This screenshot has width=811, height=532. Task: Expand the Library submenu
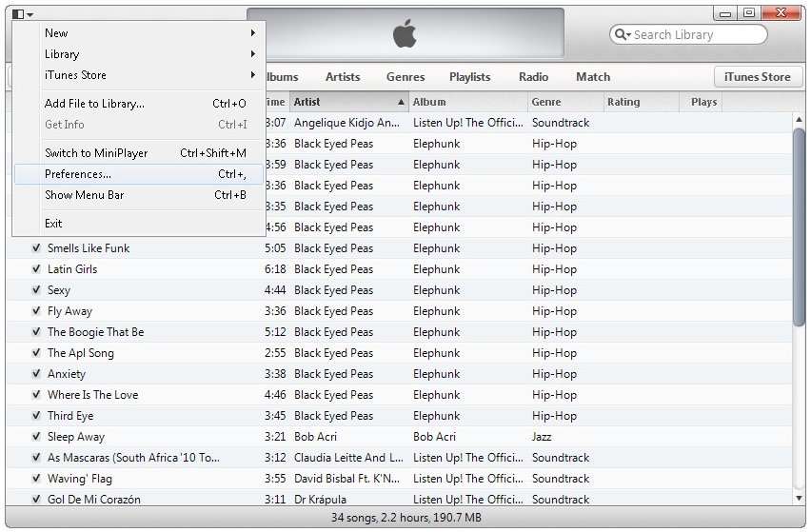[139, 53]
